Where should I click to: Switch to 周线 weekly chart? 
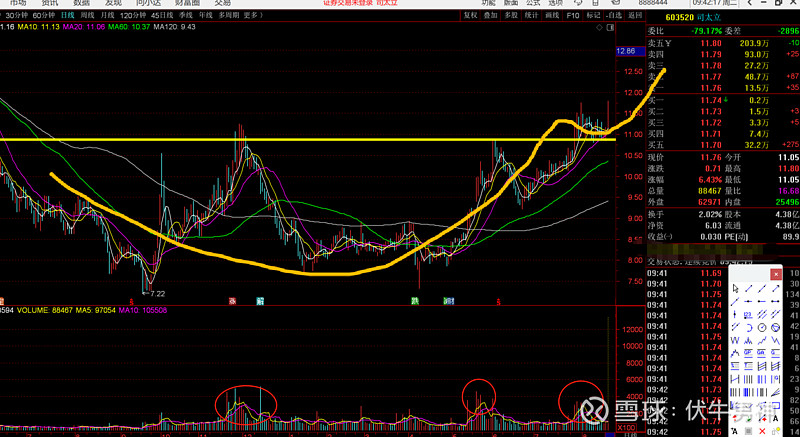pos(87,15)
